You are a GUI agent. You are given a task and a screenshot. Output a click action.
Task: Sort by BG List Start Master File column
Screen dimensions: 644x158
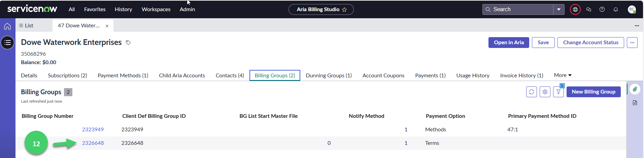pos(269,116)
